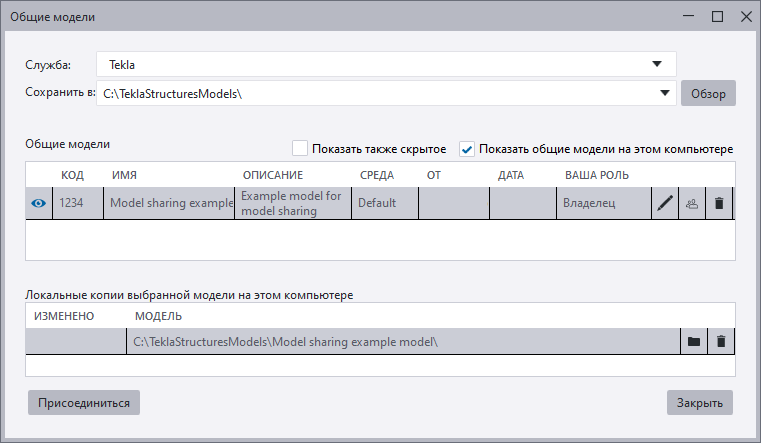761x443 pixels.
Task: Sort by the ИМЯ column header
Action: tap(124, 175)
